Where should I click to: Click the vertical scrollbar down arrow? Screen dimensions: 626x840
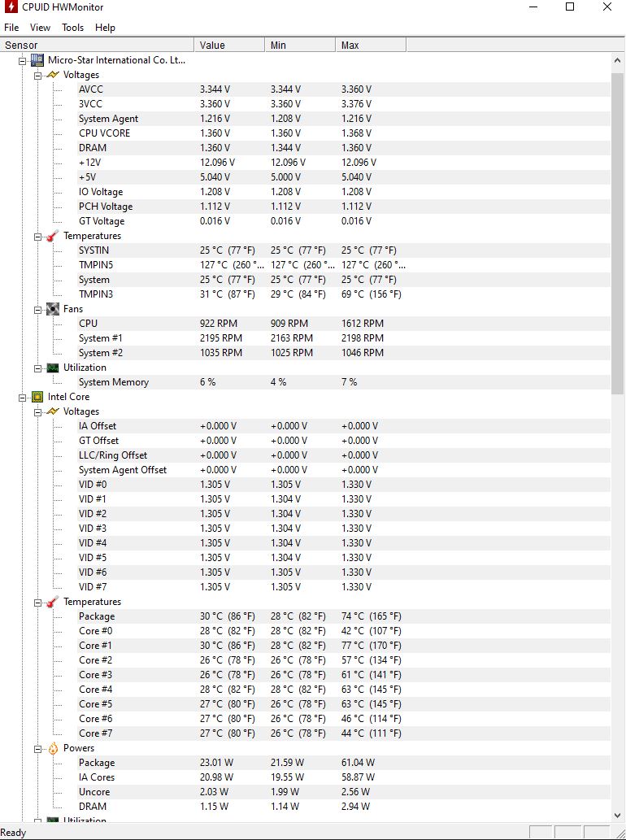618,814
